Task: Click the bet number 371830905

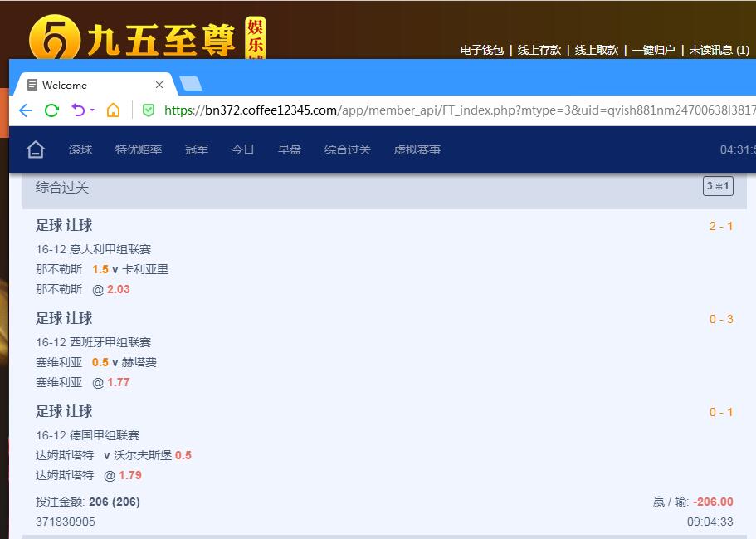Action: click(66, 522)
